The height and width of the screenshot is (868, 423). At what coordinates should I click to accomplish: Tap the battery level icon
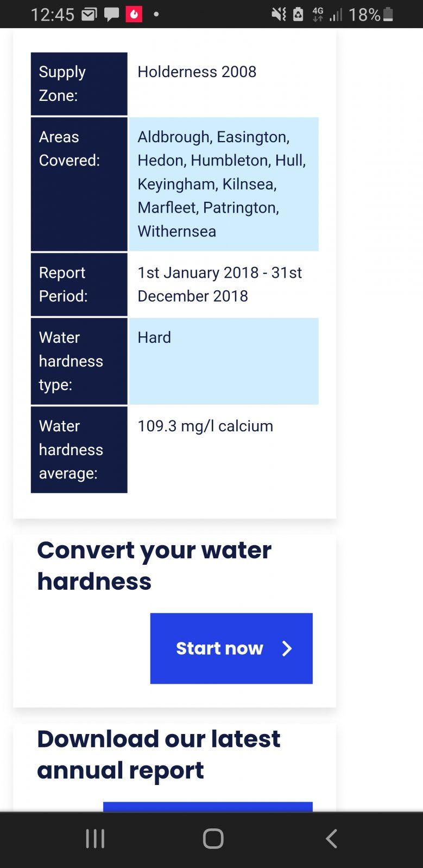(388, 14)
